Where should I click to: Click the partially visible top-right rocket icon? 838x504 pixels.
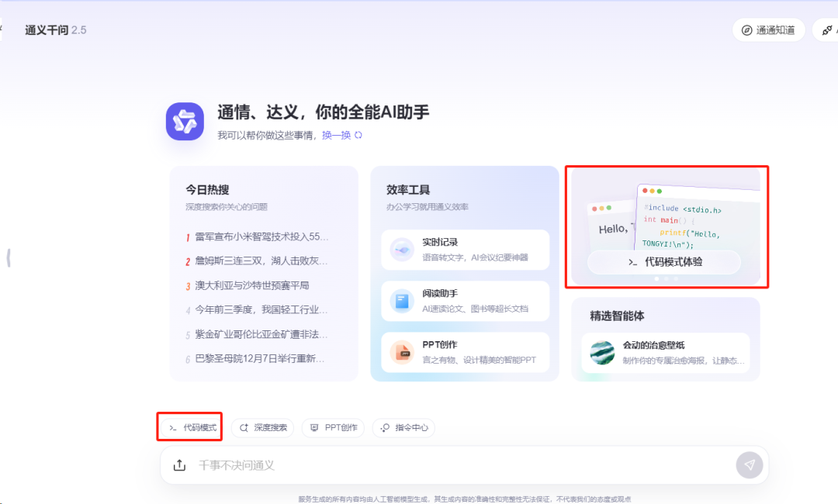coord(827,30)
